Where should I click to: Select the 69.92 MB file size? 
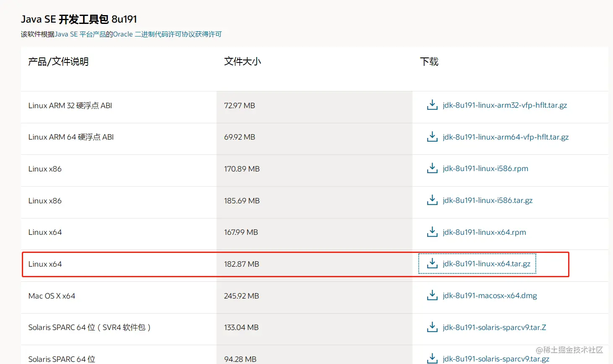[240, 137]
